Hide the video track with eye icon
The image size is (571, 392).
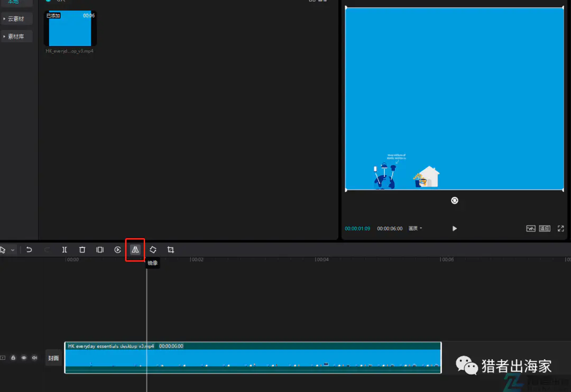click(24, 358)
